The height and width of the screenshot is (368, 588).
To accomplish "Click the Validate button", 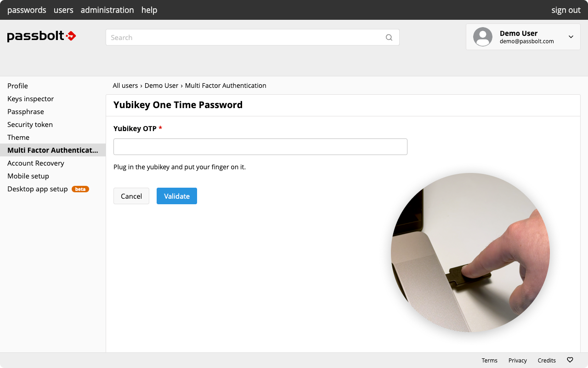I will [177, 196].
